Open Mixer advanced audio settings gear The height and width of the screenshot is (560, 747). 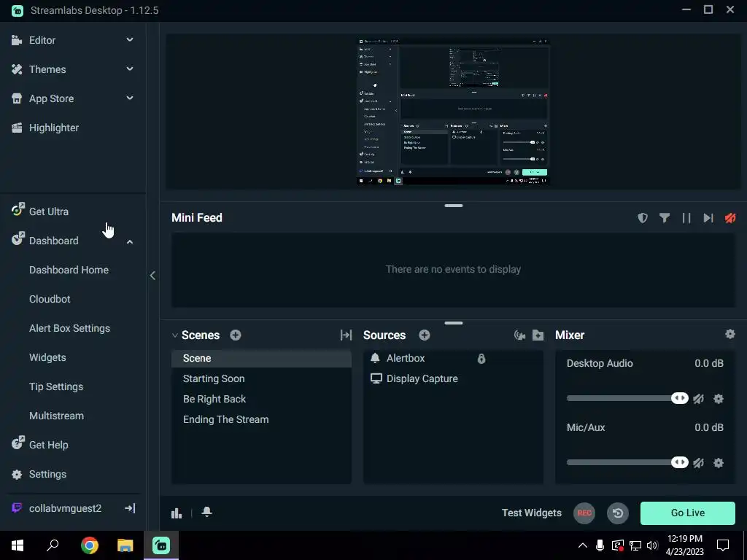(729, 334)
